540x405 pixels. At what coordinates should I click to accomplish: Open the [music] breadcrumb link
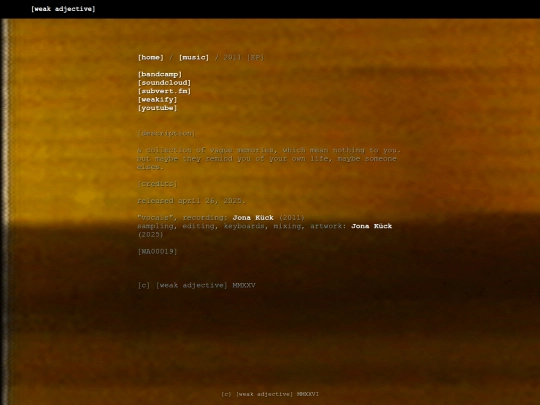coord(194,58)
